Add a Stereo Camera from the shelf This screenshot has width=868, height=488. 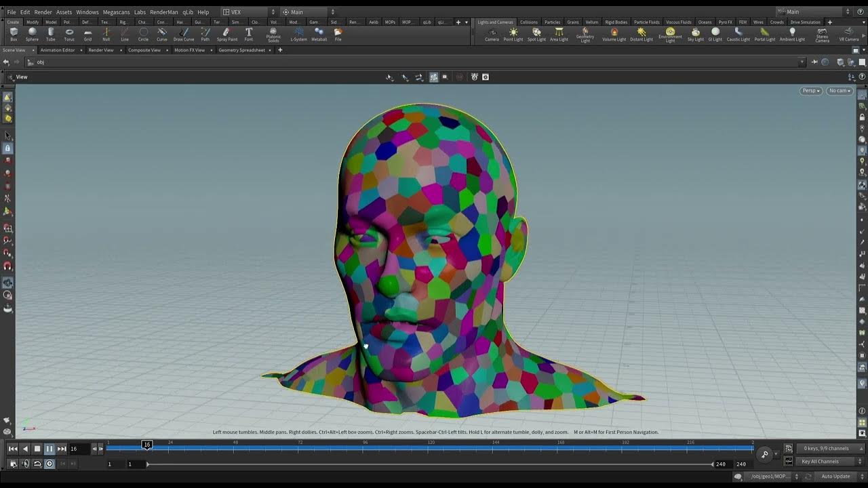click(822, 35)
